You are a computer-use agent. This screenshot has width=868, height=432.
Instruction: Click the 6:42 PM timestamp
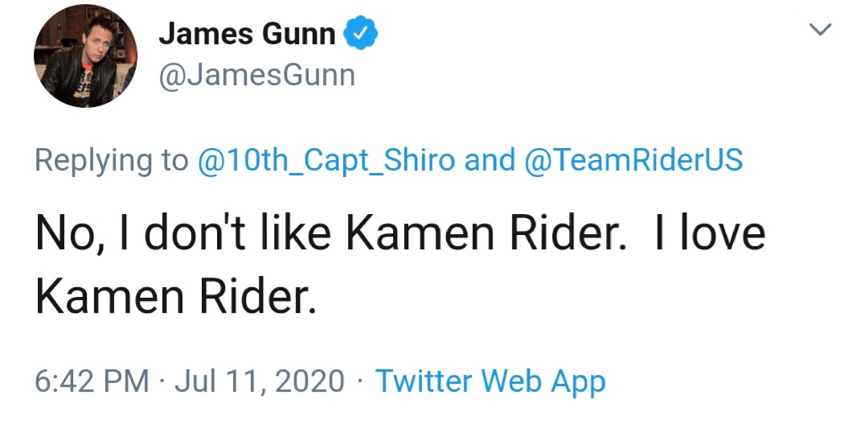[x=92, y=381]
